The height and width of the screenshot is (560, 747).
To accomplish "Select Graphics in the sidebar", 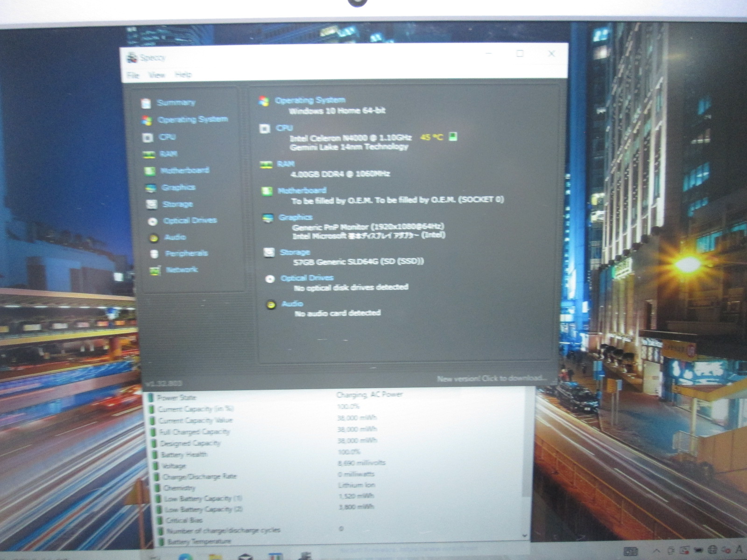I will tap(178, 188).
